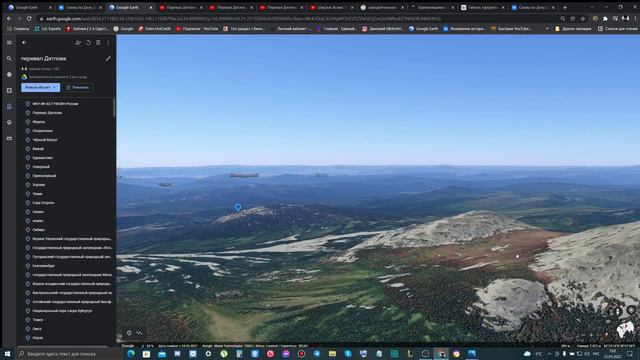Open more options menu in project panel
Screen dimensions: 640x360
pyautogui.click(x=108, y=42)
